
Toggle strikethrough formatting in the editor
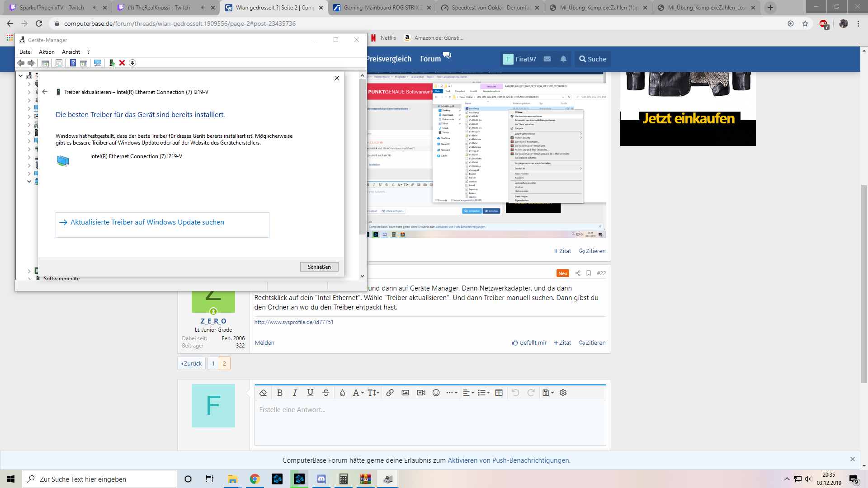pyautogui.click(x=325, y=393)
